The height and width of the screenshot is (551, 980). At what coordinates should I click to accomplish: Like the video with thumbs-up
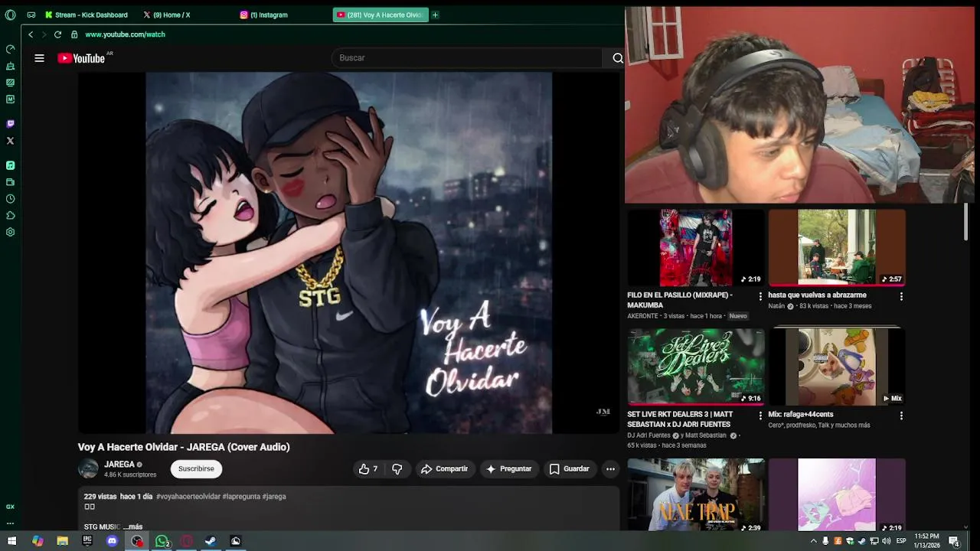click(x=368, y=469)
